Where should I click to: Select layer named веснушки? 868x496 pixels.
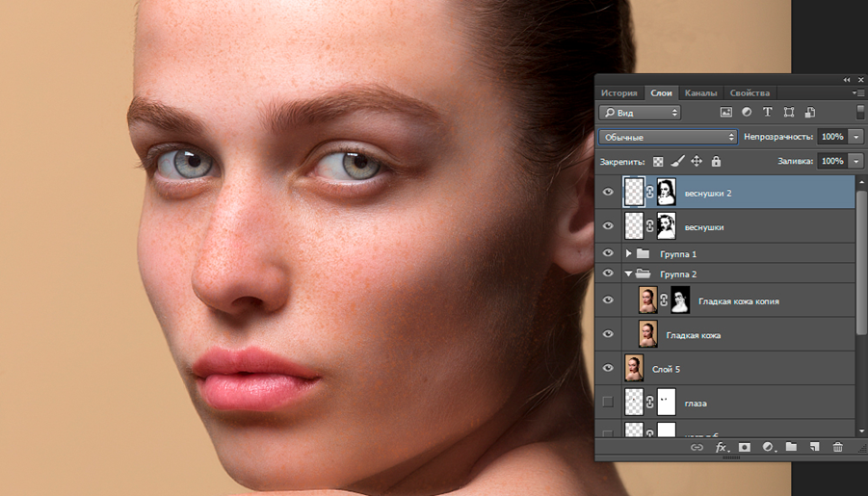pyautogui.click(x=704, y=227)
